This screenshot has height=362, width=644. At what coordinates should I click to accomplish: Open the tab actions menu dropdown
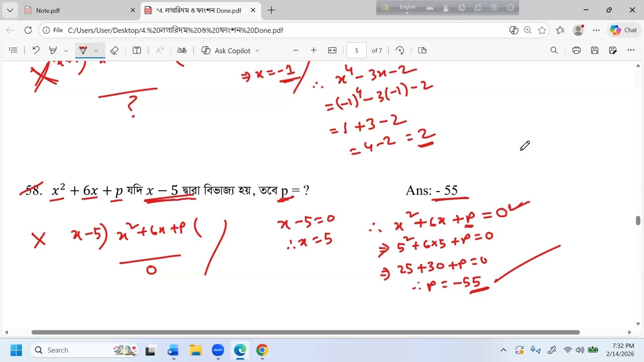10,11
